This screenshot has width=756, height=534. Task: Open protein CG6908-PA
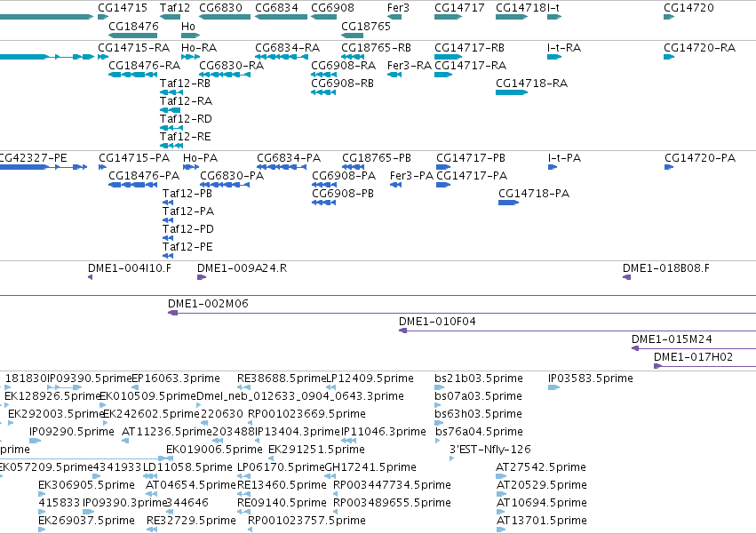[344, 176]
